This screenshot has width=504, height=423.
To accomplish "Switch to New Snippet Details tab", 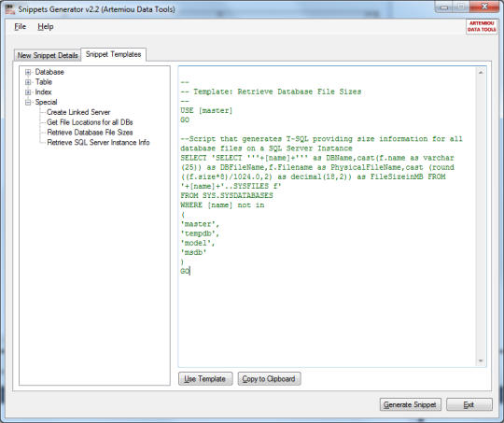I will click(x=48, y=55).
